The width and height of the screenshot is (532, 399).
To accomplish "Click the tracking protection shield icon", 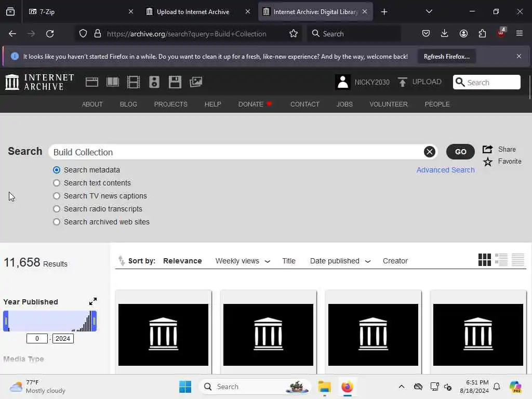I will click(83, 34).
